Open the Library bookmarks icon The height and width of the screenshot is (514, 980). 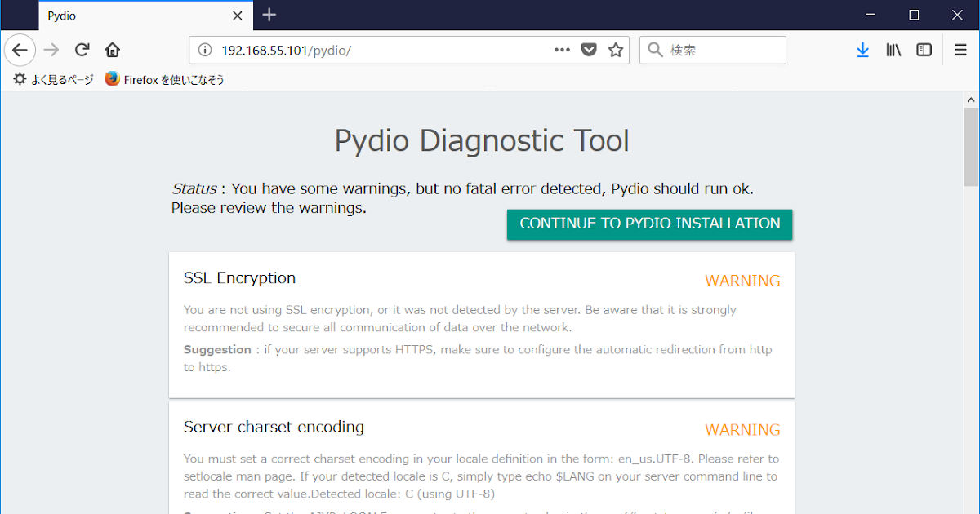click(893, 50)
